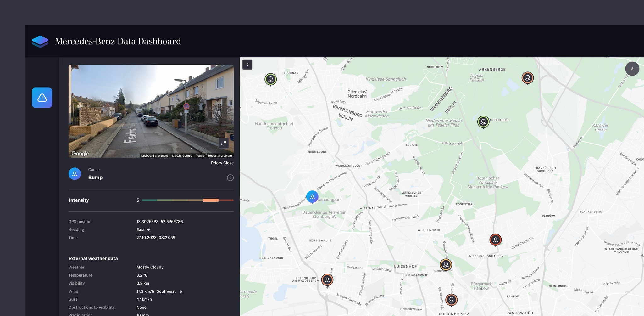644x316 pixels.
Task: Click the temperature value 3.2 °C
Action: (x=142, y=275)
